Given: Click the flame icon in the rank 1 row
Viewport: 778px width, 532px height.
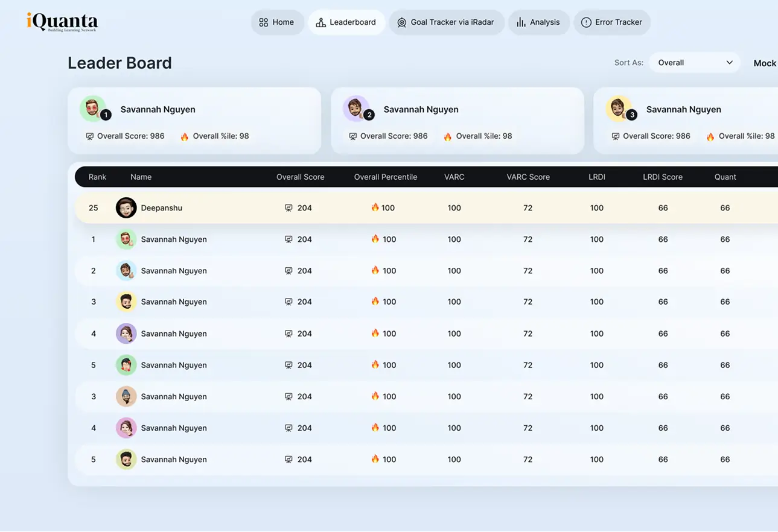Looking at the screenshot, I should [375, 239].
